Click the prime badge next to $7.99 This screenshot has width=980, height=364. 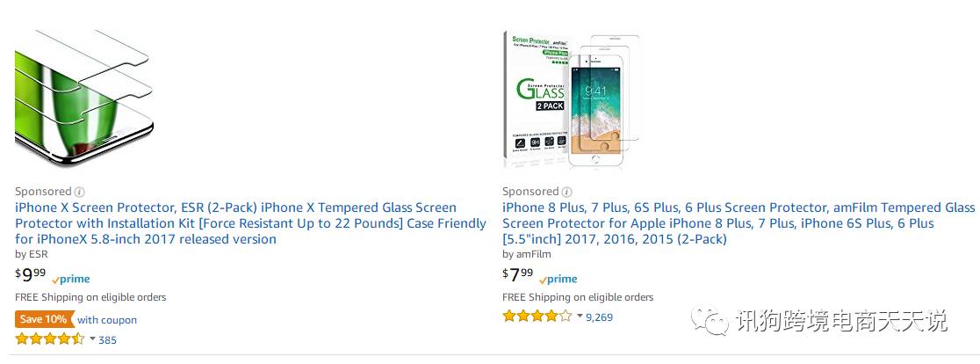558,279
